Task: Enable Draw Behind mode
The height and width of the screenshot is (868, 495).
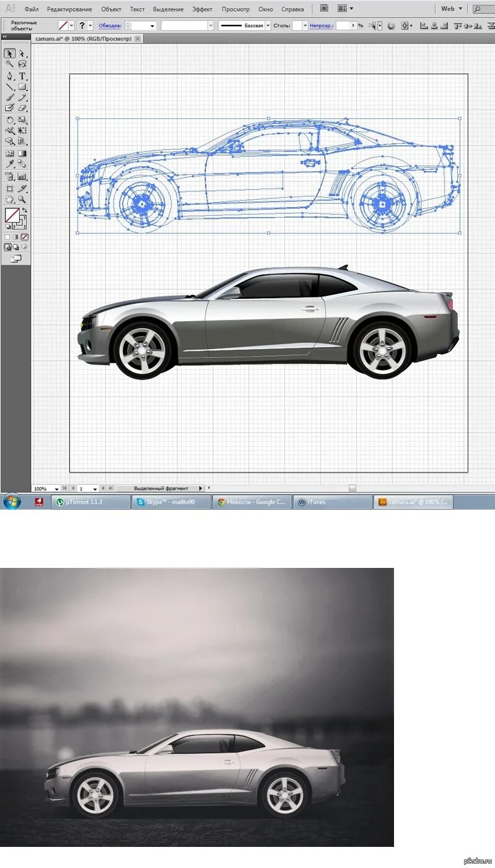Action: pyautogui.click(x=15, y=247)
